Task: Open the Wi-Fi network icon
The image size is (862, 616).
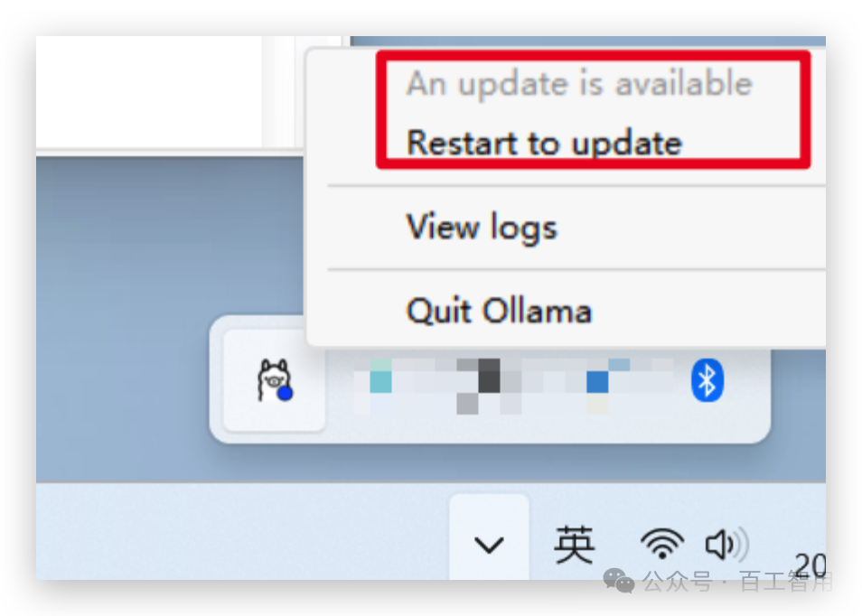Action: tap(662, 544)
